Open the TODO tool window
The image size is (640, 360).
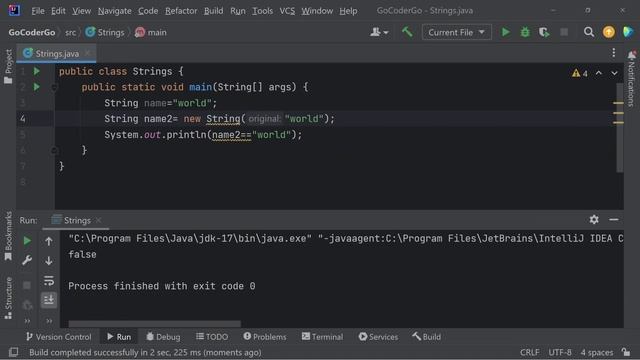point(212,337)
